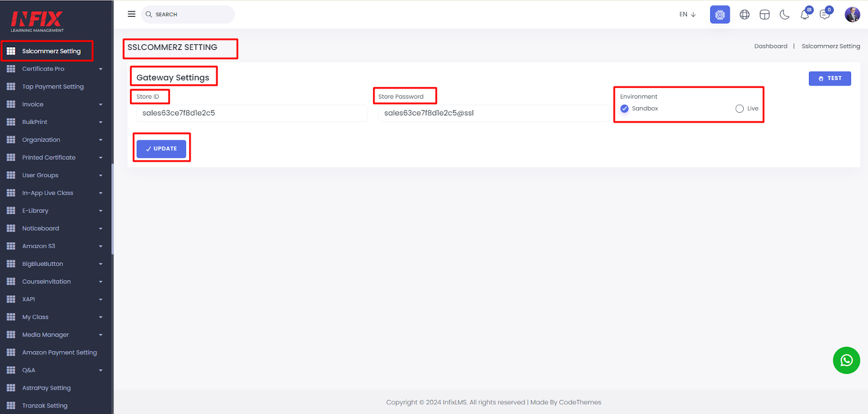Click grid icon beside BigBlueButton
Viewport: 868px width, 414px height.
(x=11, y=264)
